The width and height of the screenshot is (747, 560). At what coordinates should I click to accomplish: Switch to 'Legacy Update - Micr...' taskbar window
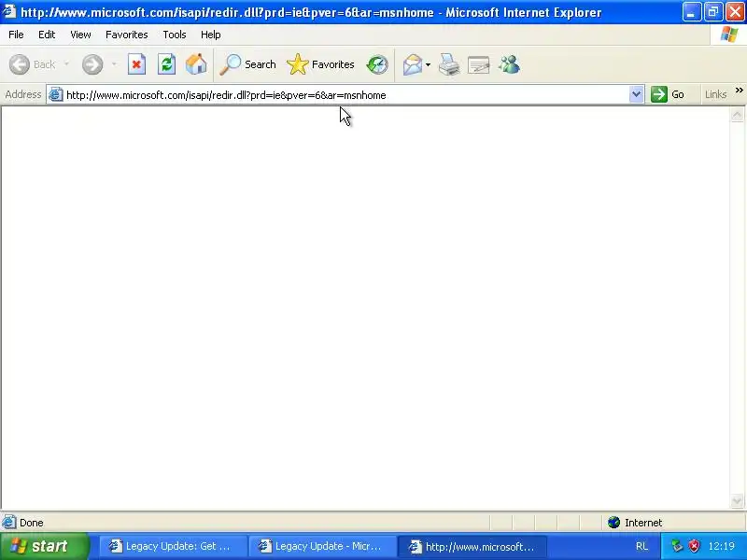tap(322, 546)
